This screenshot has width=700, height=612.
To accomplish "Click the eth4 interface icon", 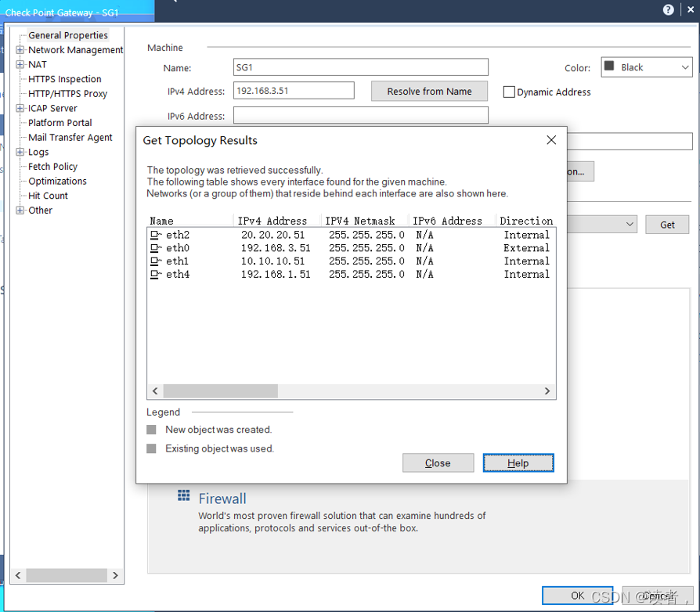I will (x=155, y=275).
